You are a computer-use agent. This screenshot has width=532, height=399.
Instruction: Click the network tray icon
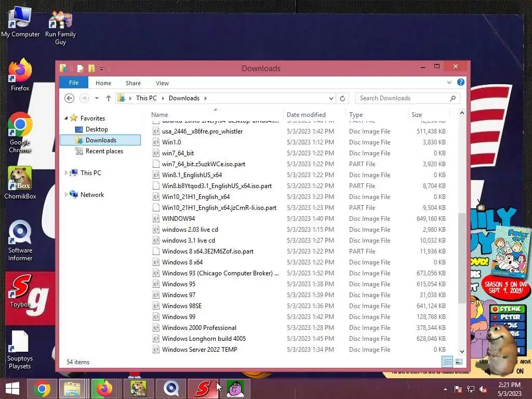[471, 389]
